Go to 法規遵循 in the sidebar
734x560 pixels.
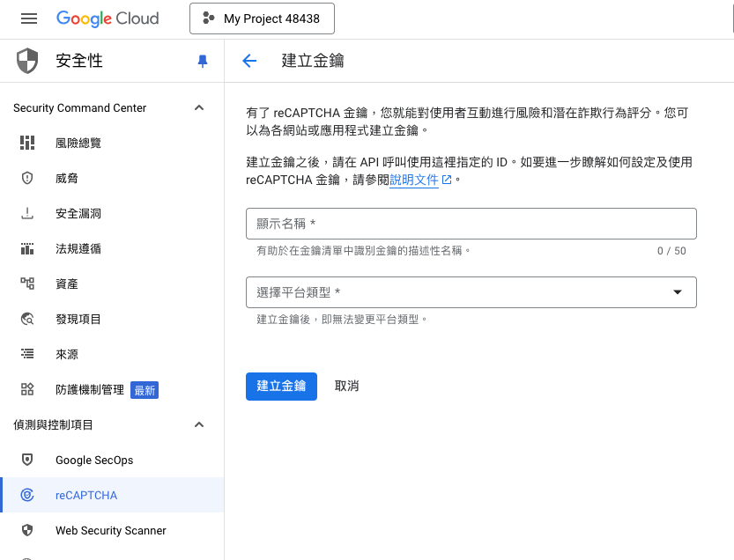[78, 248]
